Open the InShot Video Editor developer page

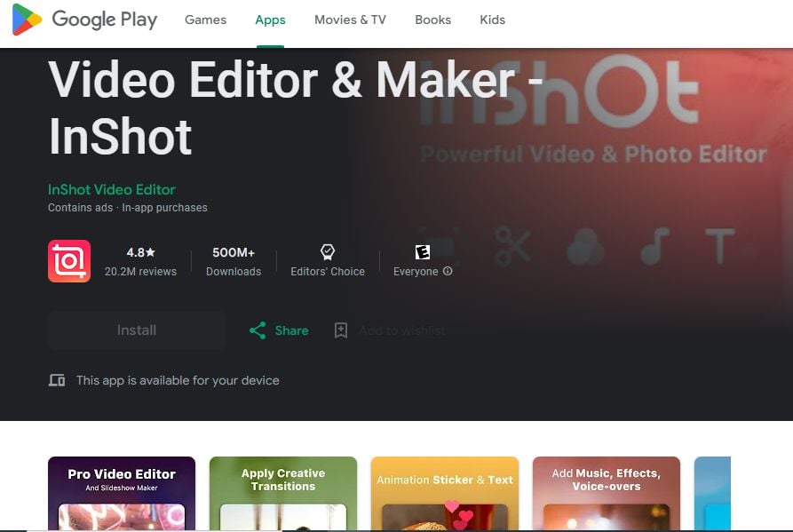click(111, 189)
